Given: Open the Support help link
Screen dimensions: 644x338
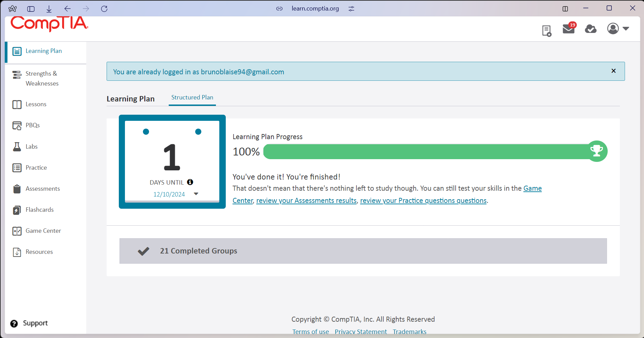Looking at the screenshot, I should coord(35,323).
